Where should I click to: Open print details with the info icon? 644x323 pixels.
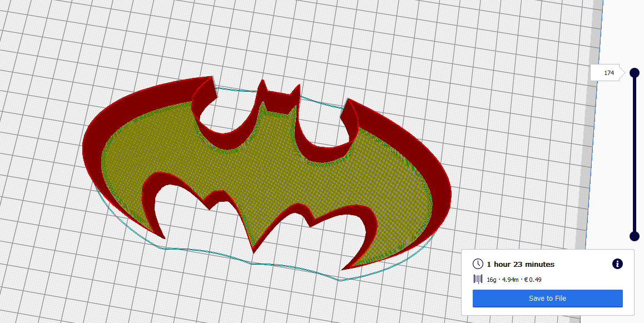(617, 264)
